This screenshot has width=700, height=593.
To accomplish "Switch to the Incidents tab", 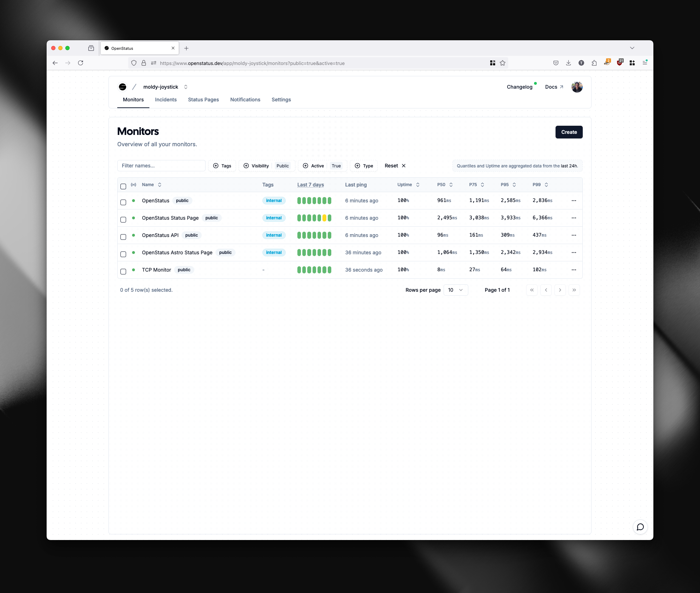I will 166,100.
